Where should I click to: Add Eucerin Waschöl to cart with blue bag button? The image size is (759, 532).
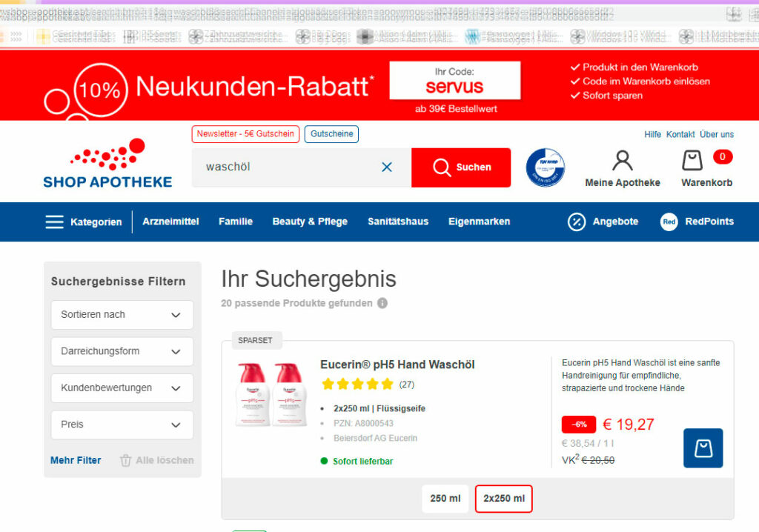pyautogui.click(x=703, y=448)
